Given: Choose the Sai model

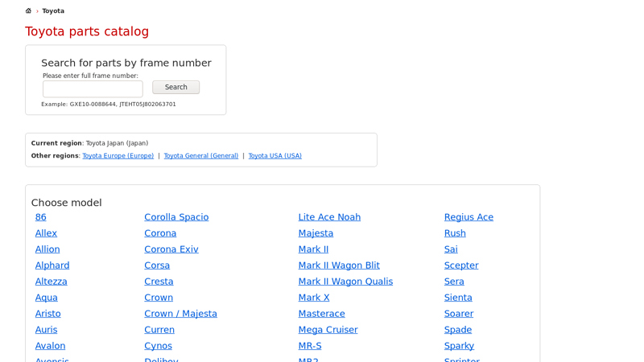Looking at the screenshot, I should [x=451, y=249].
